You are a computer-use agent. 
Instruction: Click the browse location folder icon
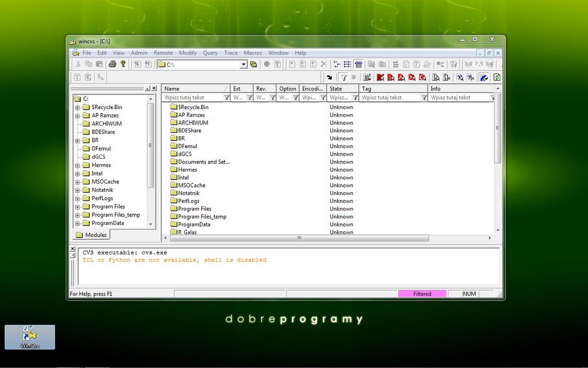[x=253, y=64]
